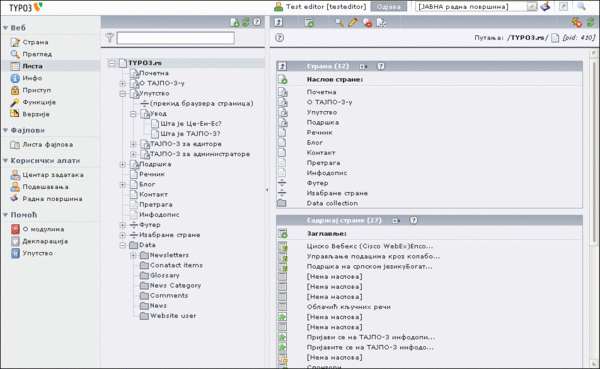This screenshot has width=600, height=369.
Task: Add new page record in Страна table
Action: (283, 80)
